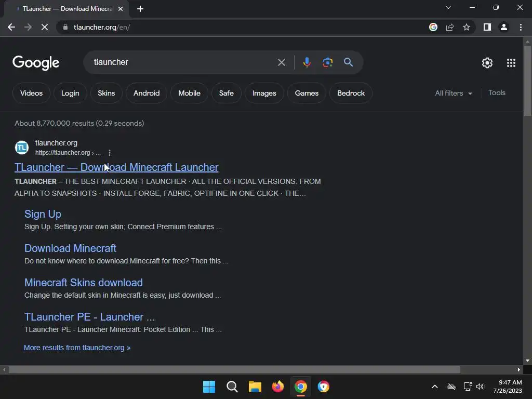532x399 pixels.
Task: Open File Explorer from taskbar
Action: tap(255, 387)
